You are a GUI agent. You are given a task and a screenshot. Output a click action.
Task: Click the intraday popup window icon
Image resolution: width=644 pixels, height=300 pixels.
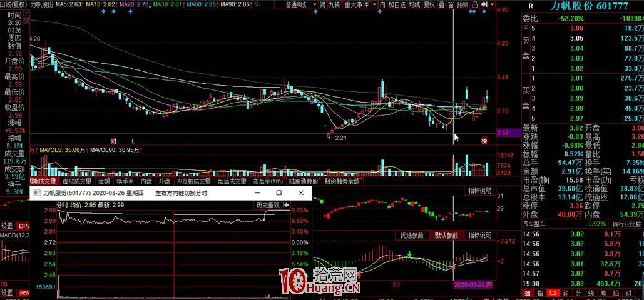37,193
